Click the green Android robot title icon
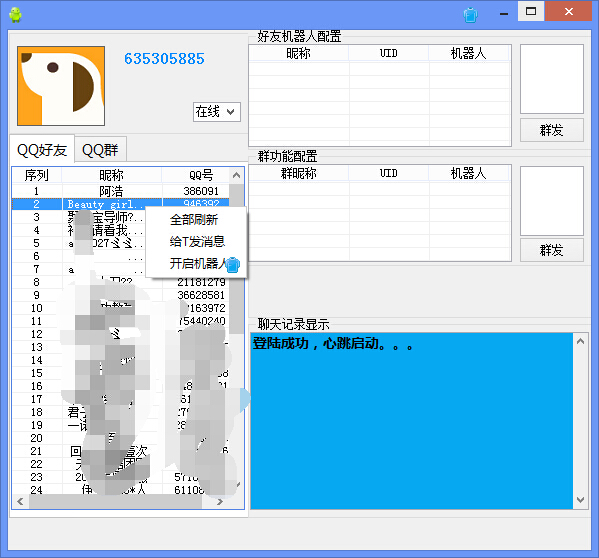Screen dimensions: 599x558 click(x=15, y=15)
